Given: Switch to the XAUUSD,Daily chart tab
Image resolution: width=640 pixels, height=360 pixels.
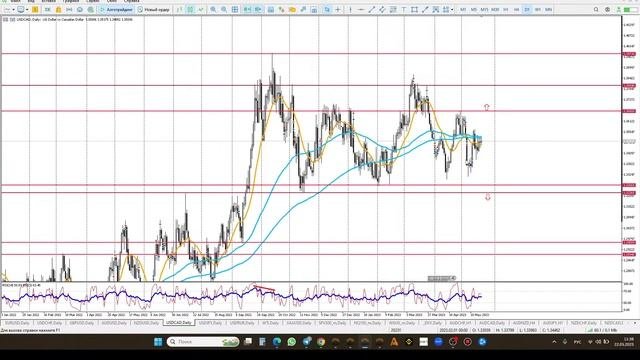Looking at the screenshot, I should 299,323.
